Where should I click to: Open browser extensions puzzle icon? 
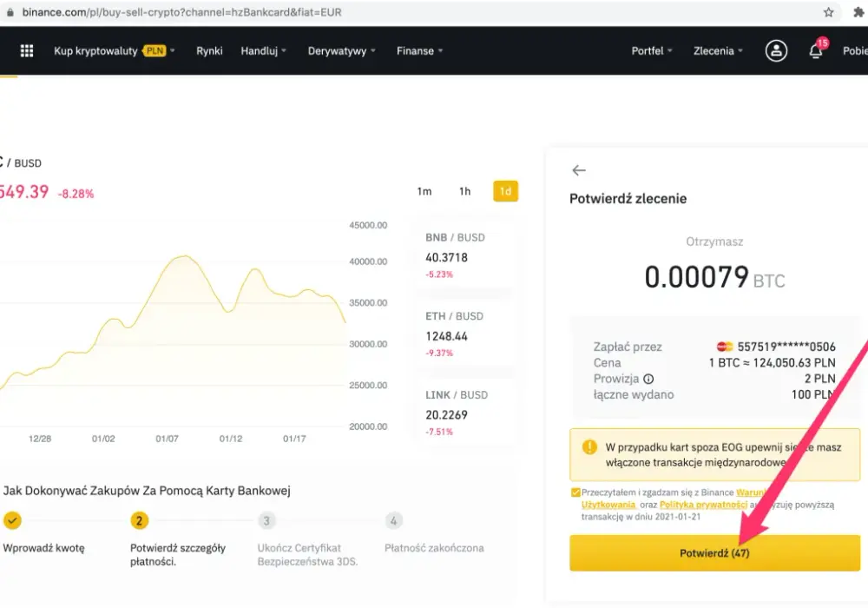(x=858, y=12)
